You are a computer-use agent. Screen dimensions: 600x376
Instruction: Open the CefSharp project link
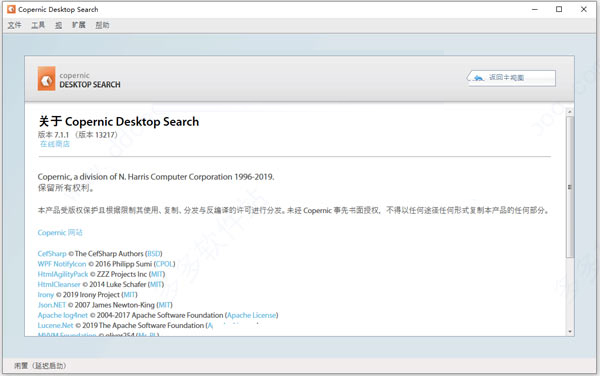pyautogui.click(x=52, y=254)
